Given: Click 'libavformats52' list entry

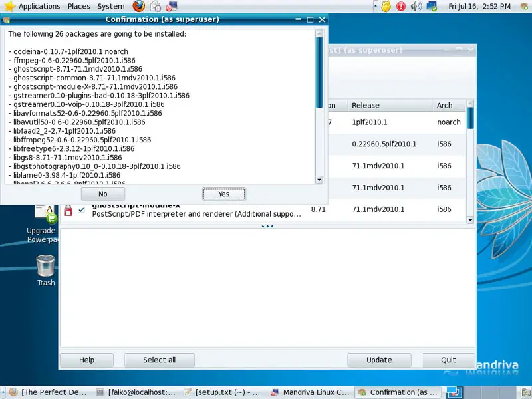Looking at the screenshot, I should [85, 113].
